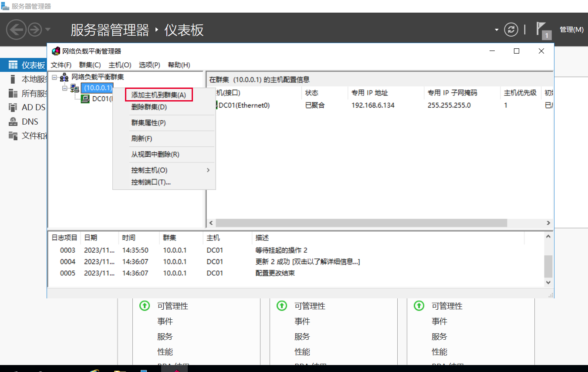
Task: Open 群集属性(P) from the context menu
Action: click(149, 123)
